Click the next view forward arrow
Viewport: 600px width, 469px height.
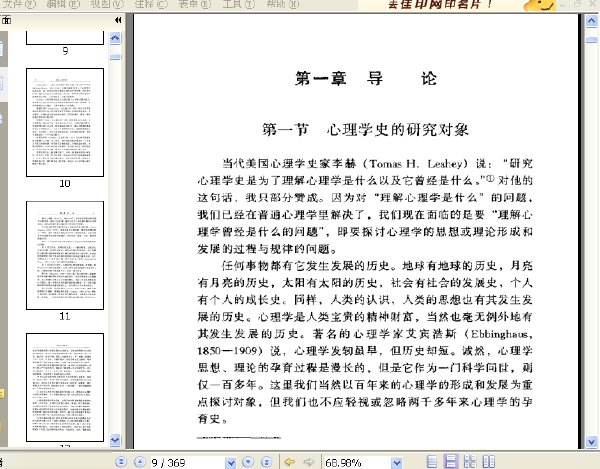point(309,462)
